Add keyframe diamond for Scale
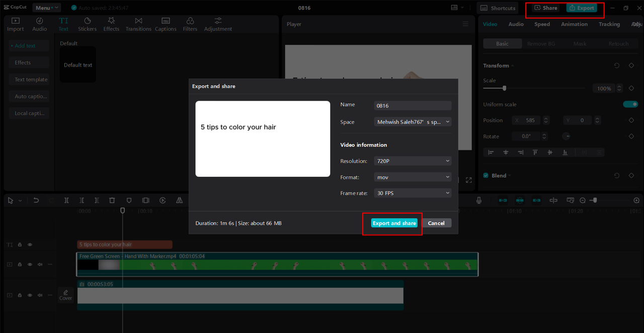 (x=631, y=88)
